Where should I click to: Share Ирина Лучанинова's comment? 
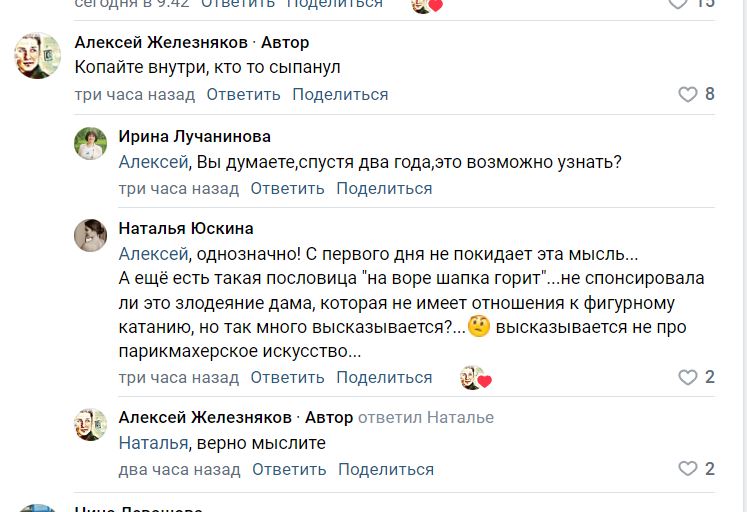coord(384,187)
